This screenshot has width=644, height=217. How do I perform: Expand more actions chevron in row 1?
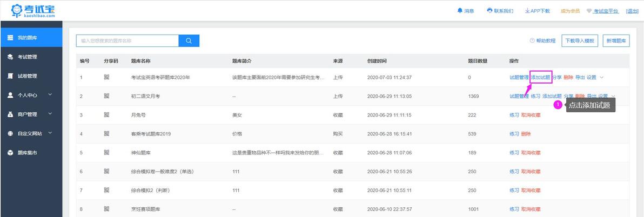click(602, 77)
